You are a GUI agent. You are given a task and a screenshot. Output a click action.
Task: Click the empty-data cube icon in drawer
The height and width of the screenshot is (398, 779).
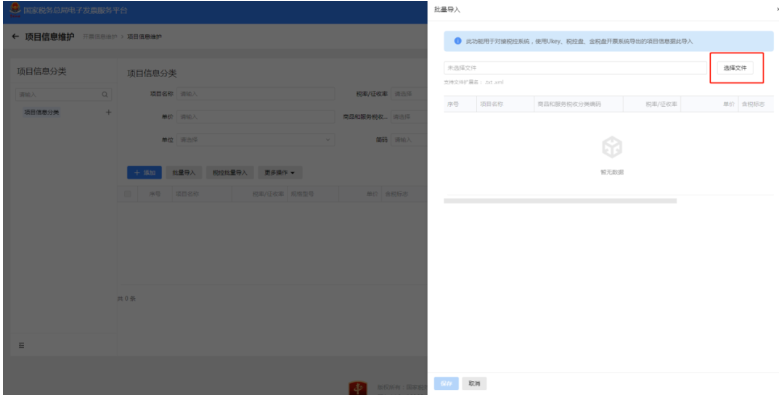point(612,148)
